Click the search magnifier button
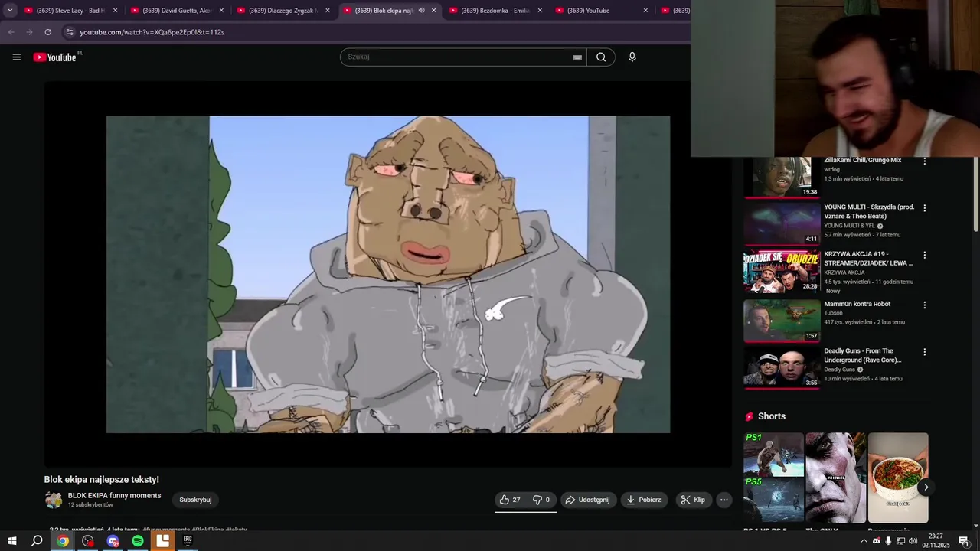The height and width of the screenshot is (551, 980). pyautogui.click(x=601, y=57)
